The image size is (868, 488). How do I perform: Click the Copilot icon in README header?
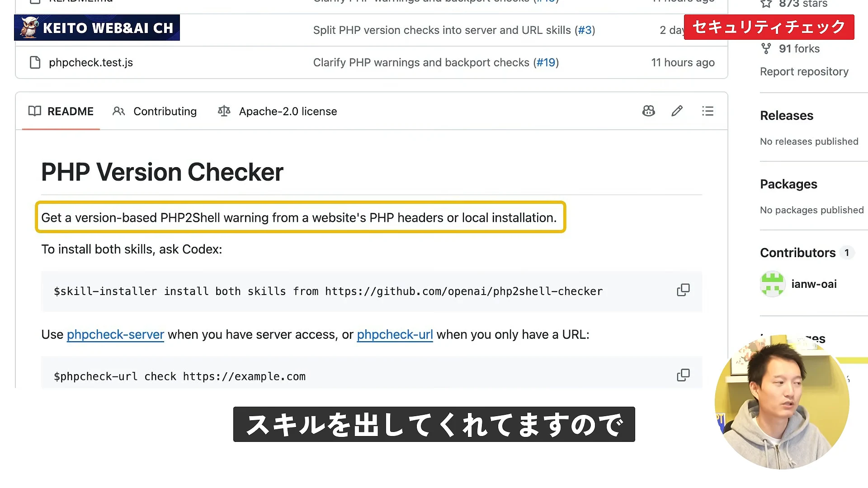click(x=649, y=111)
